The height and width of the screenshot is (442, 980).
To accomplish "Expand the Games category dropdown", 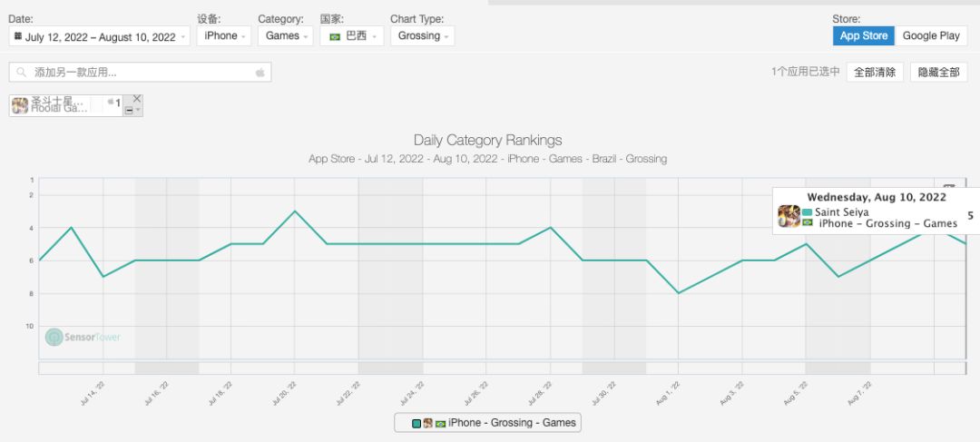I will click(285, 36).
